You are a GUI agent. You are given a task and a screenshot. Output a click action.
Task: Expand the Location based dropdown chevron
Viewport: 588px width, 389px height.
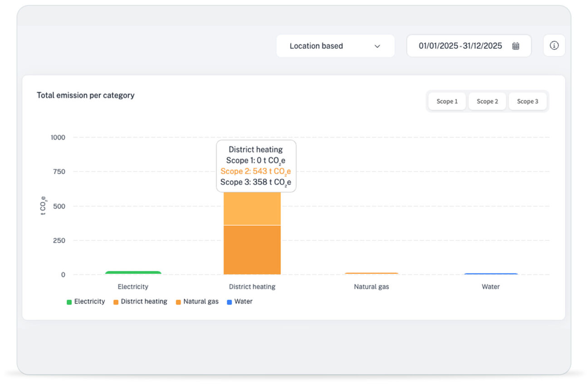click(377, 46)
